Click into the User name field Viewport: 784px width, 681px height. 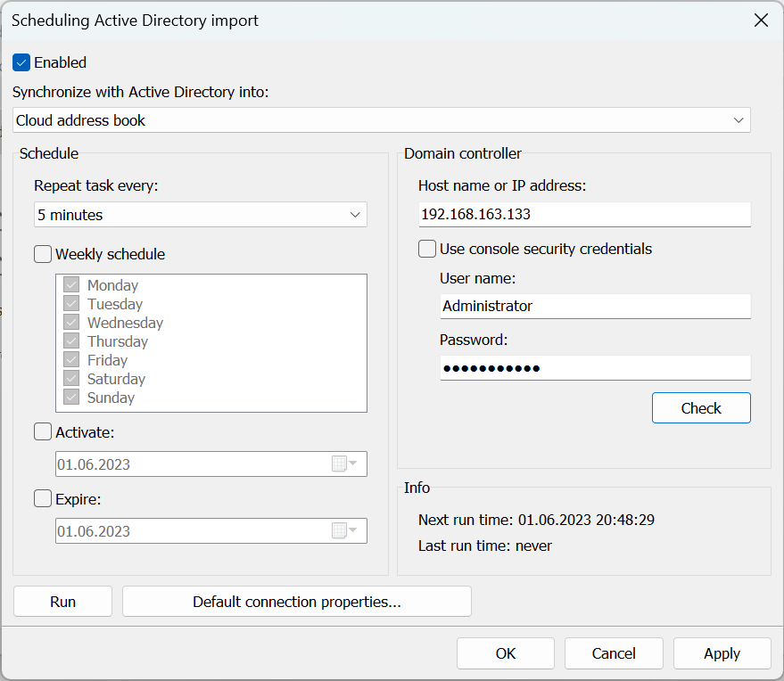click(595, 306)
